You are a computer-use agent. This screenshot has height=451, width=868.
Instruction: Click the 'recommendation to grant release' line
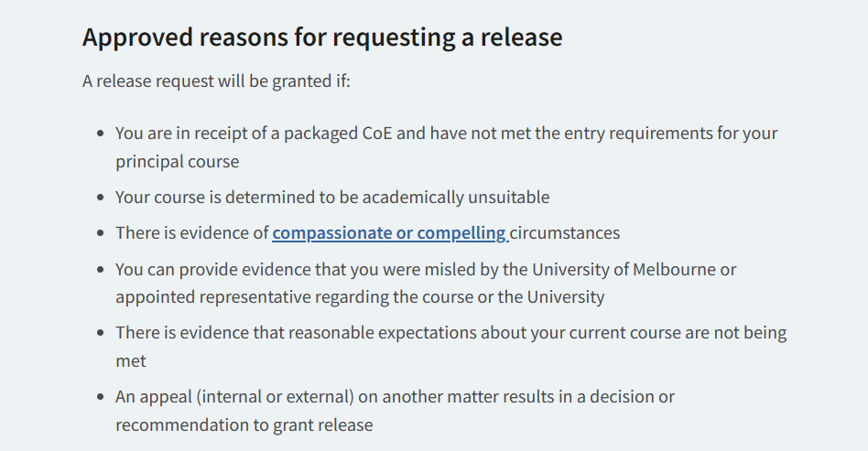(x=244, y=425)
